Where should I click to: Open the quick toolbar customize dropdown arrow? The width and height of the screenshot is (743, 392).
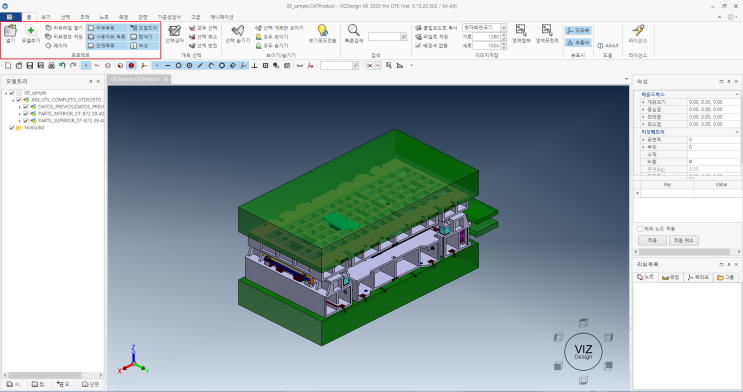point(411,65)
